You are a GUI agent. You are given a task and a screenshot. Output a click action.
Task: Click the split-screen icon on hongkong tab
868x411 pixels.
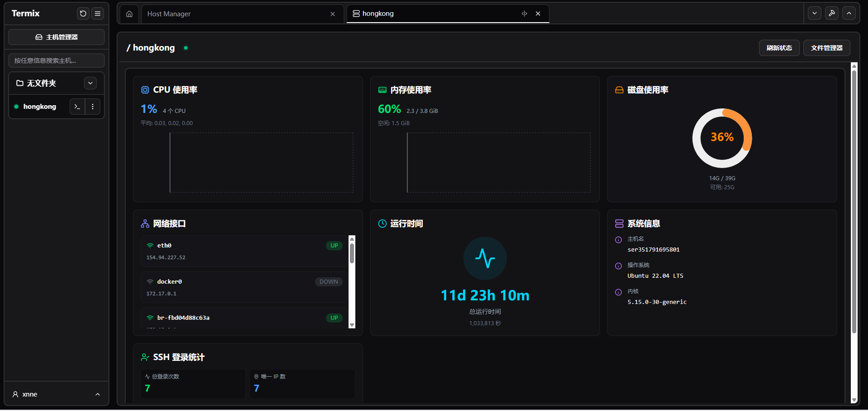[x=524, y=14]
